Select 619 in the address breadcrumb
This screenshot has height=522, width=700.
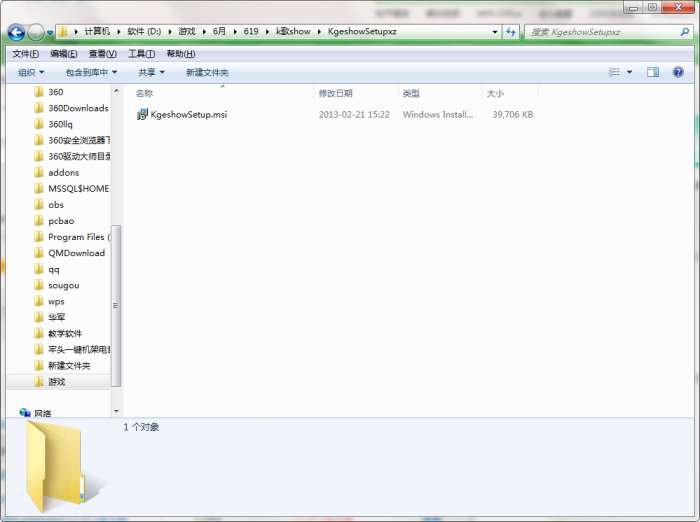pos(251,31)
